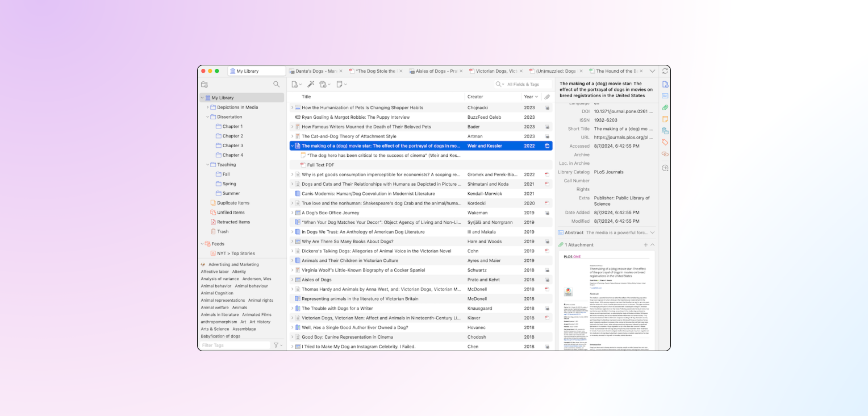Click the Sync with zotero.org icon
This screenshot has height=416, width=868.
665,71
